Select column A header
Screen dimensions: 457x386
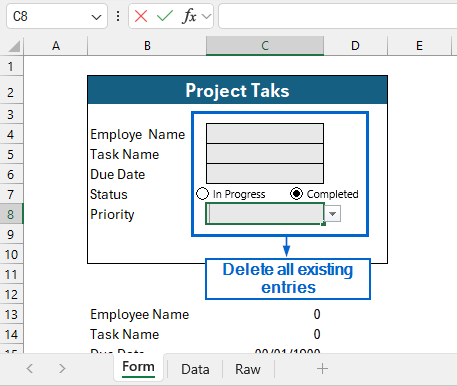(x=56, y=46)
